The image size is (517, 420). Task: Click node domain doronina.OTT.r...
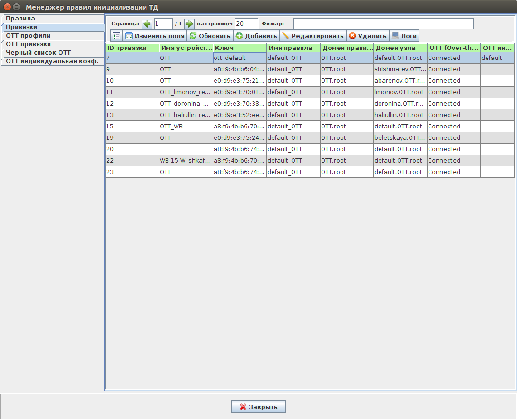(400, 104)
